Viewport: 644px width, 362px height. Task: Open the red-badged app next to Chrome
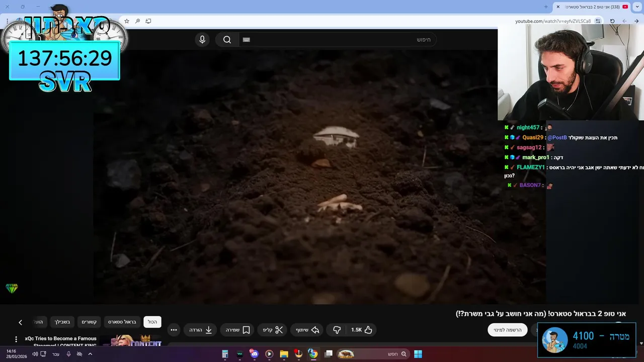coord(298,354)
